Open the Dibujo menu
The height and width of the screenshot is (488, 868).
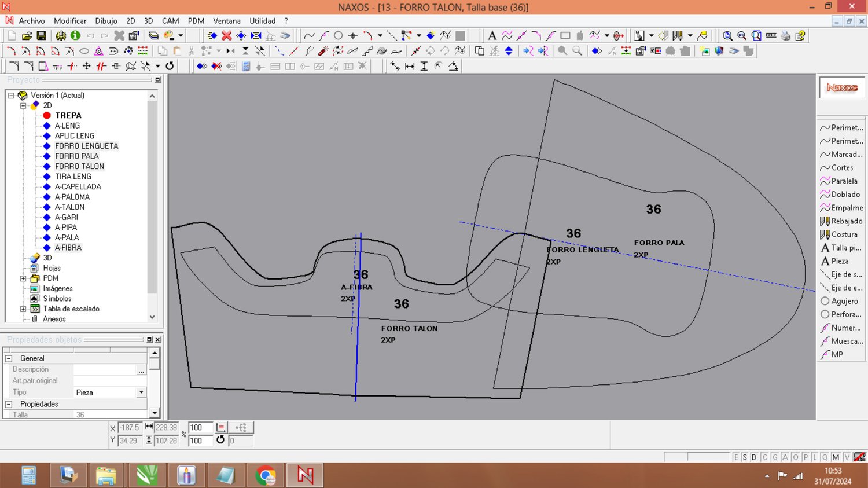pos(106,21)
